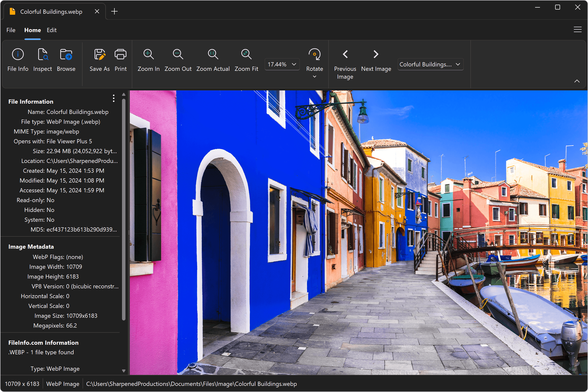The image size is (588, 392).
Task: Open the File menu
Action: [11, 30]
